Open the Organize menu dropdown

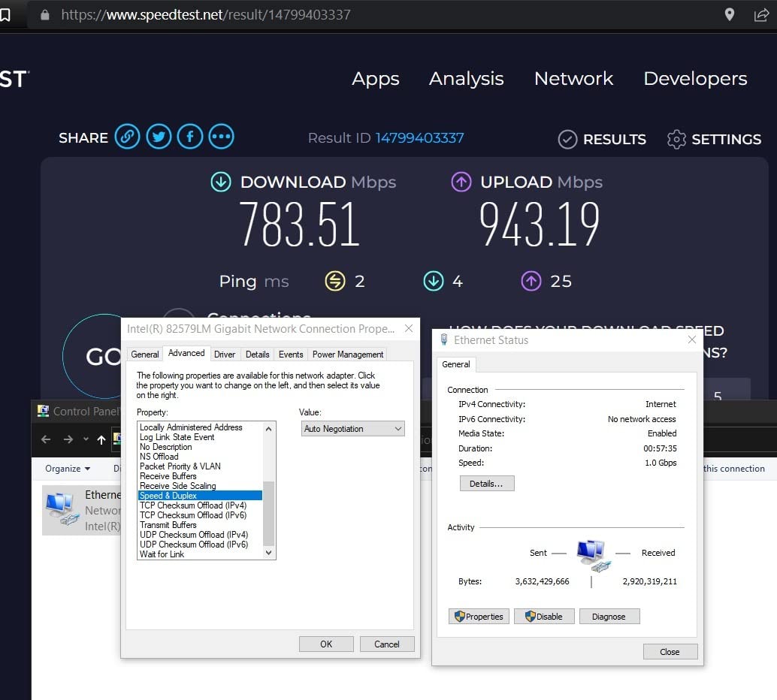(68, 468)
